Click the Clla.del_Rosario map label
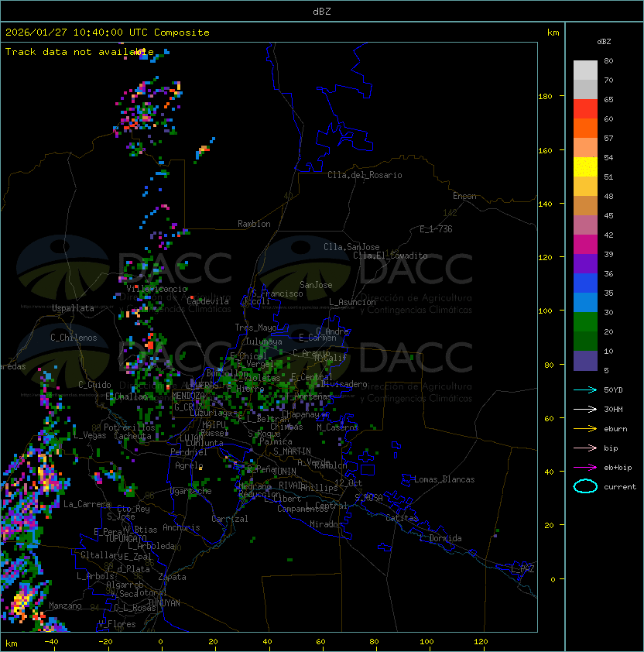This screenshot has width=644, height=652. click(365, 175)
